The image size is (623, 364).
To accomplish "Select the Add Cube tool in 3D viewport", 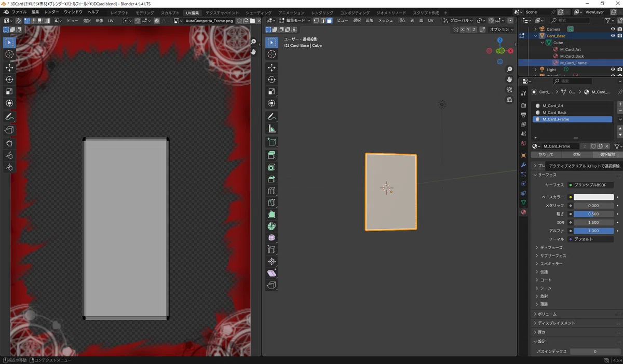I will [x=272, y=142].
